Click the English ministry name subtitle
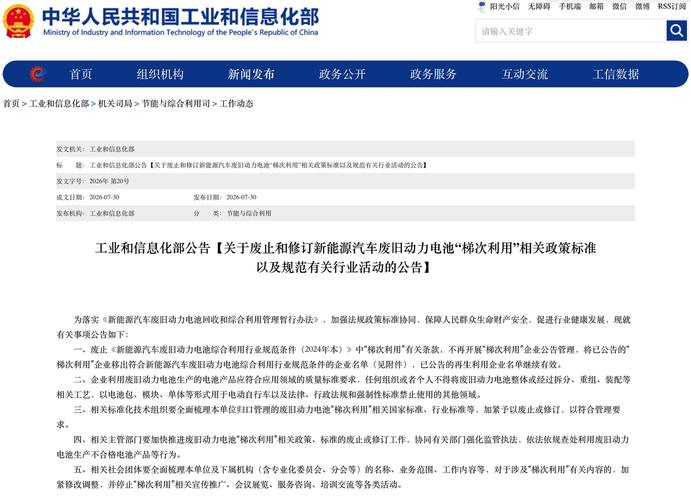This screenshot has height=500, width=691. 180,32
